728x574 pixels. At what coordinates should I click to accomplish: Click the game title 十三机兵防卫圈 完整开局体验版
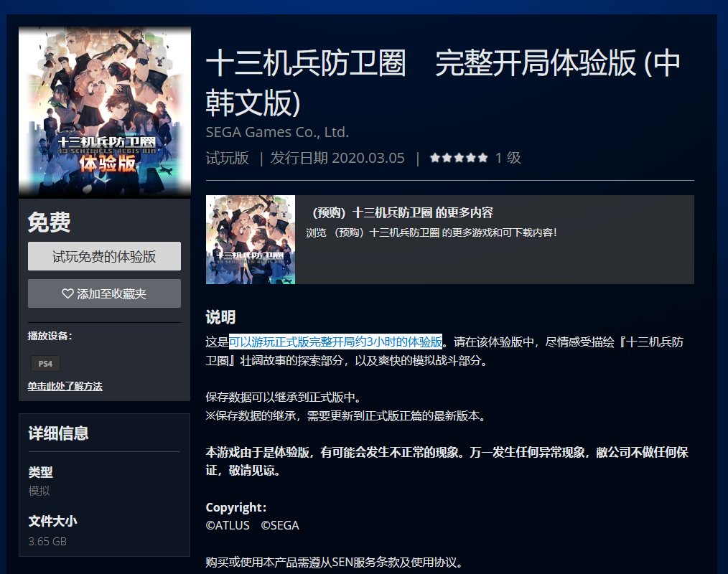(443, 83)
